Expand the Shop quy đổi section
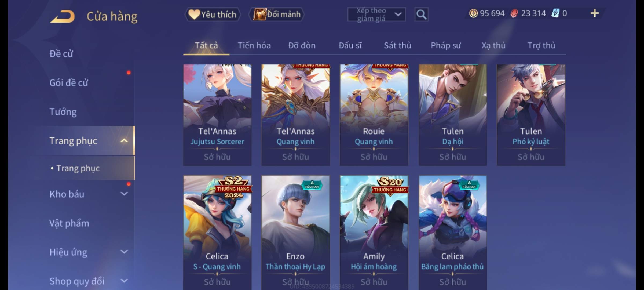The height and width of the screenshot is (290, 644). click(x=124, y=281)
